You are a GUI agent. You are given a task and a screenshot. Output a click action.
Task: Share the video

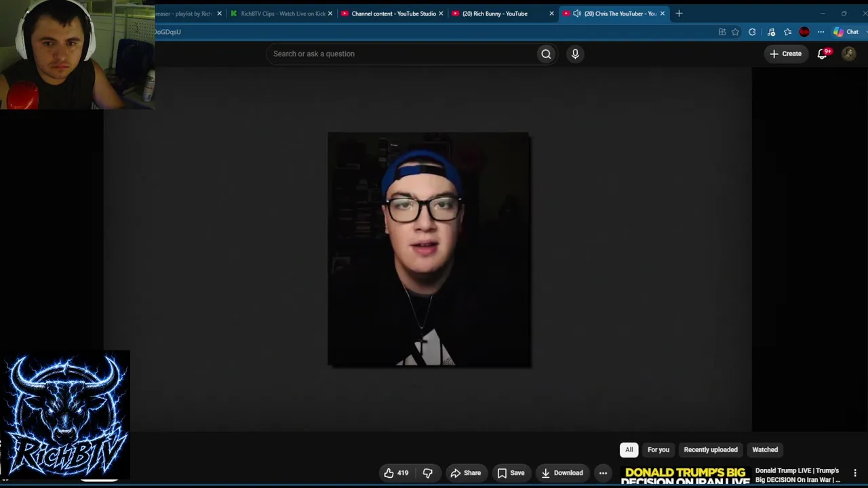point(465,473)
